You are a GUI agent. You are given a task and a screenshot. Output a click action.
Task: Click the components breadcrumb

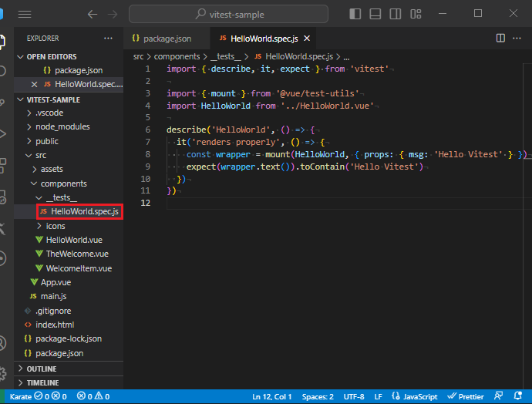(x=177, y=56)
